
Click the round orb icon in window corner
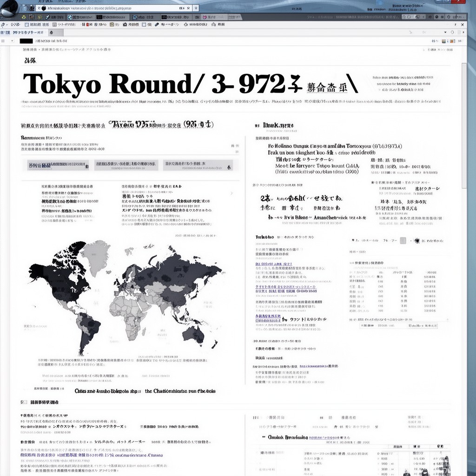pos(9,7)
